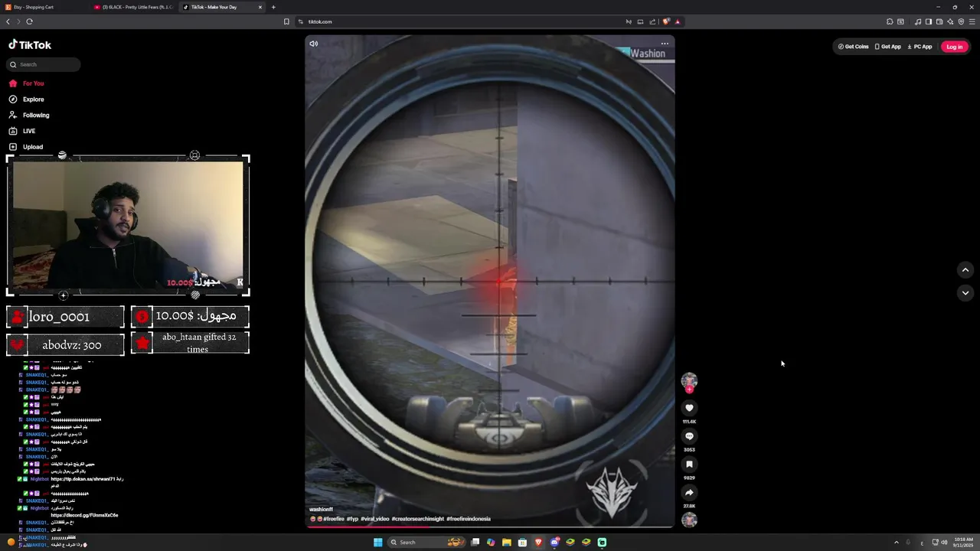Open the Brave icon in the taskbar

click(x=538, y=543)
